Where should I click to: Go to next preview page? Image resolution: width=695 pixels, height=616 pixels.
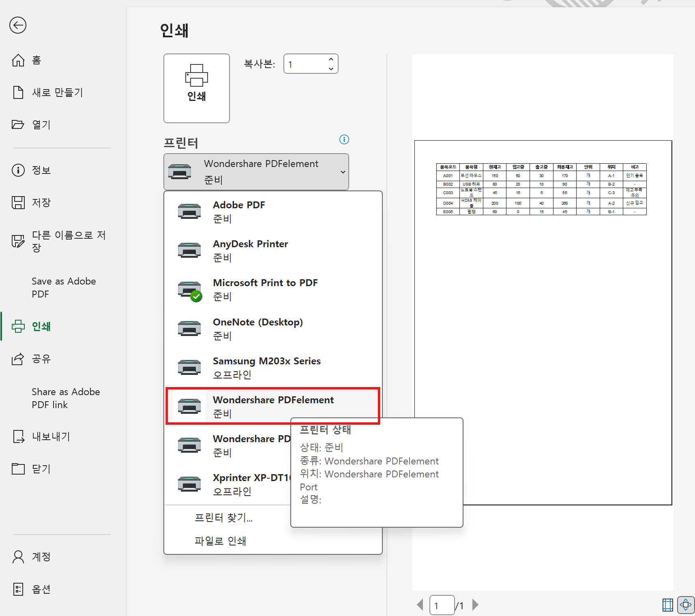tap(475, 605)
